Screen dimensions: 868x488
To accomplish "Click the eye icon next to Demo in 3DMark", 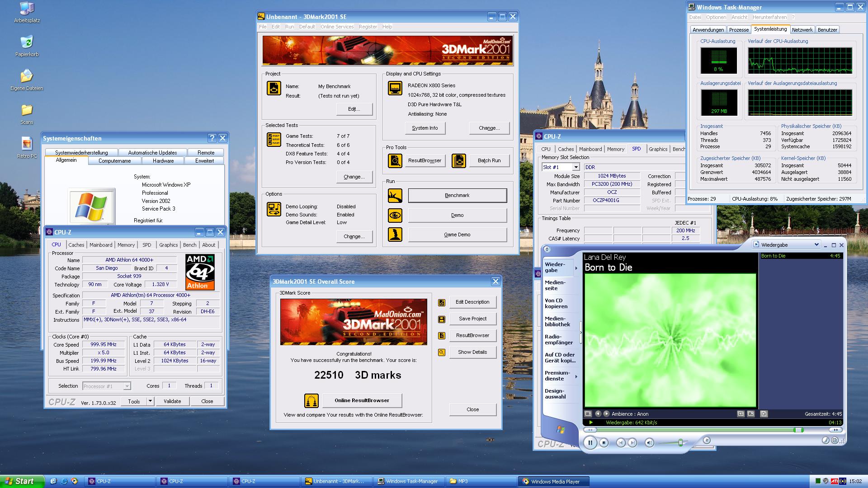I will click(x=395, y=215).
